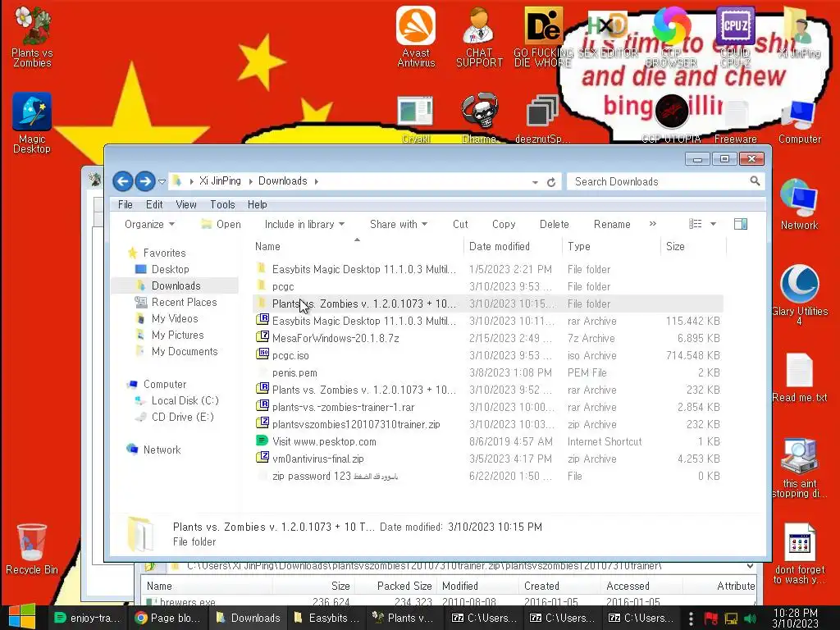840x630 pixels.
Task: Open 'dont forget to wash y...' desktop icon
Action: click(799, 553)
